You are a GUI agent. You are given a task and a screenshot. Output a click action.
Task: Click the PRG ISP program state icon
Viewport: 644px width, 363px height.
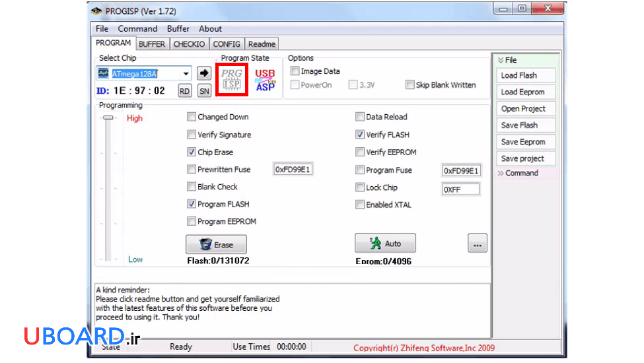(232, 80)
